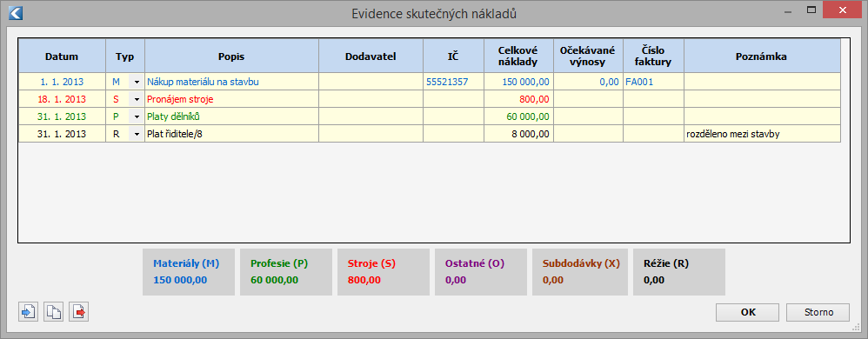Click the Profesie (P) summary box

click(286, 271)
